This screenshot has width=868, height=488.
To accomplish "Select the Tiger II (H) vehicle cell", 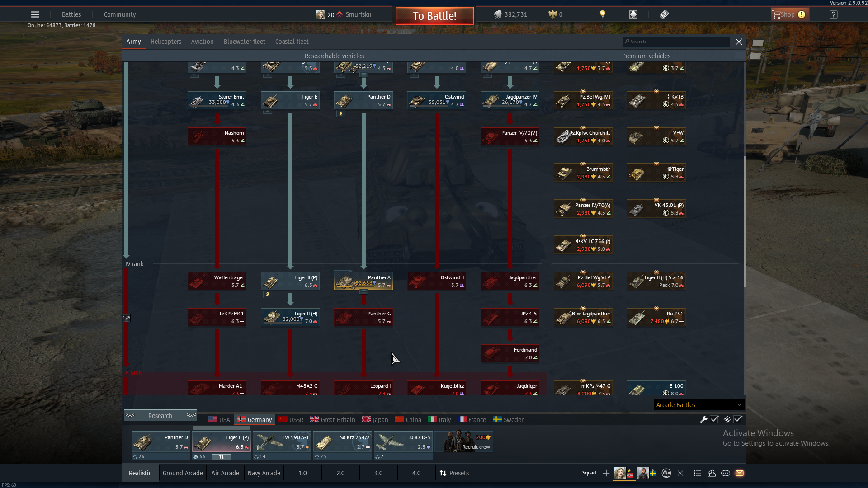I will coord(290,317).
